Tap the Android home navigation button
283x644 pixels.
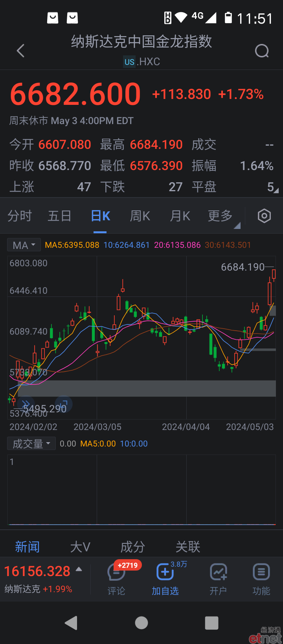point(141,623)
